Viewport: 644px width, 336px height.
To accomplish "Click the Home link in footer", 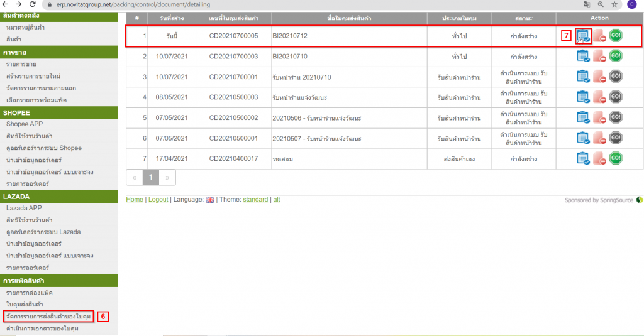I will 135,199.
